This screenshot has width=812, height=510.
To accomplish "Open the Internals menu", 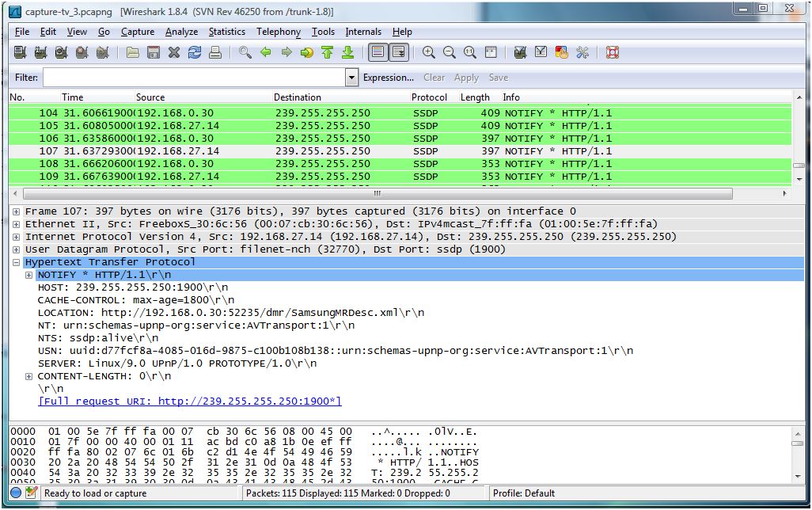I will (363, 32).
